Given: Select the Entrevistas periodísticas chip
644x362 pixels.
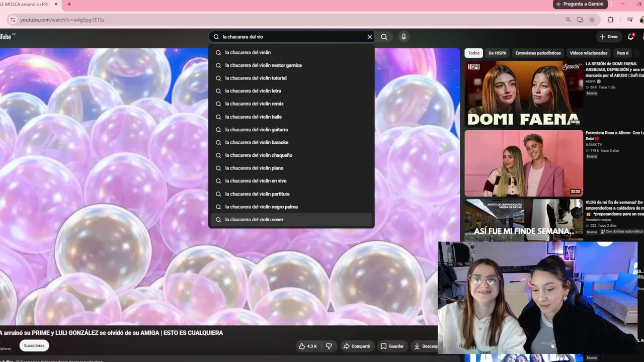Looking at the screenshot, I should tap(538, 53).
